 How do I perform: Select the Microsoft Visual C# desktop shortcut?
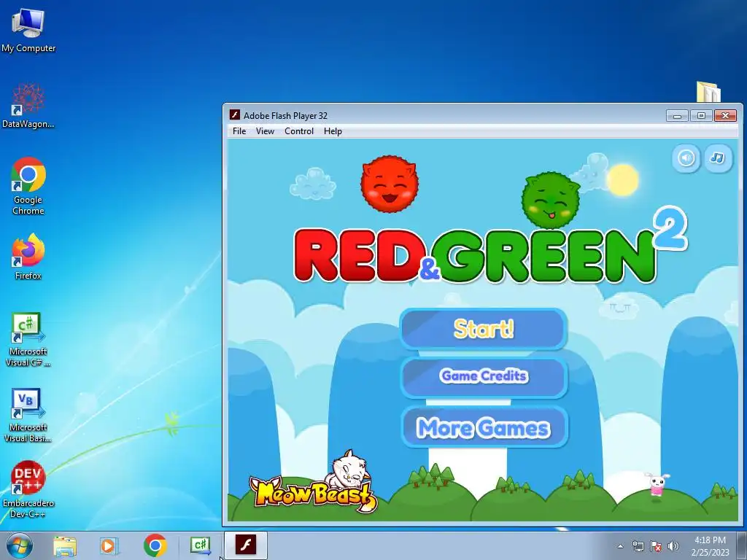tap(28, 340)
